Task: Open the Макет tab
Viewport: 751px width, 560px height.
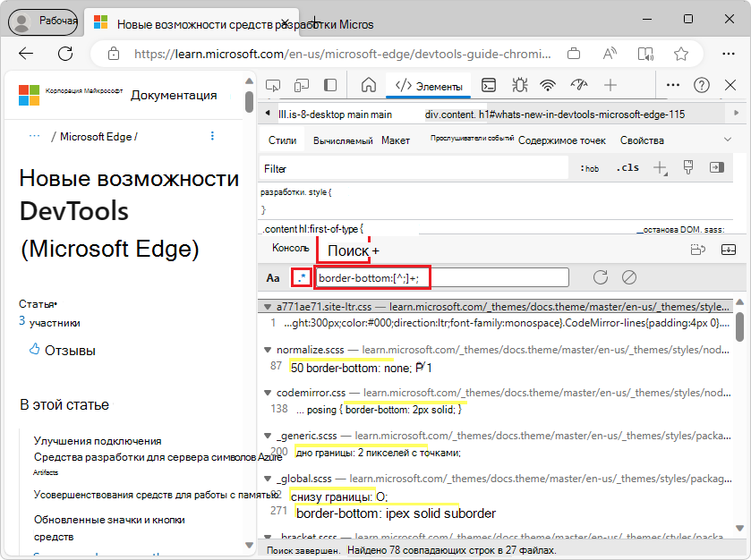Action: click(x=396, y=140)
